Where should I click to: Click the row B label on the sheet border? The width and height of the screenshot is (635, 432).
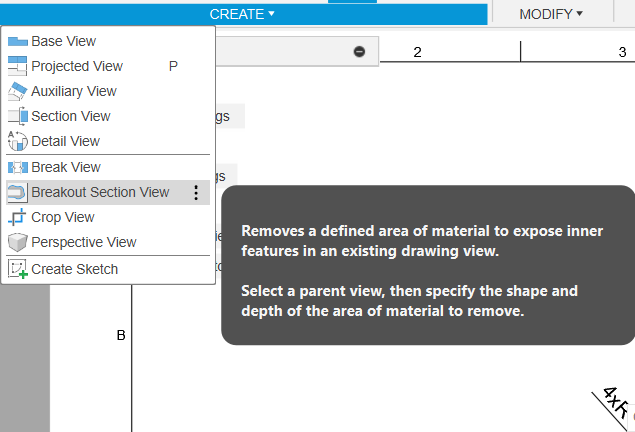(x=121, y=335)
